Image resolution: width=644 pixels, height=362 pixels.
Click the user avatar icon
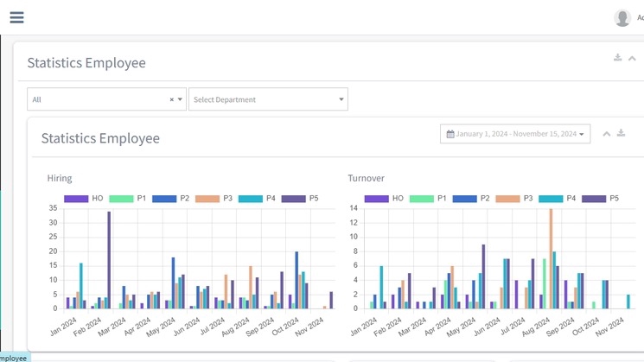pos(622,18)
